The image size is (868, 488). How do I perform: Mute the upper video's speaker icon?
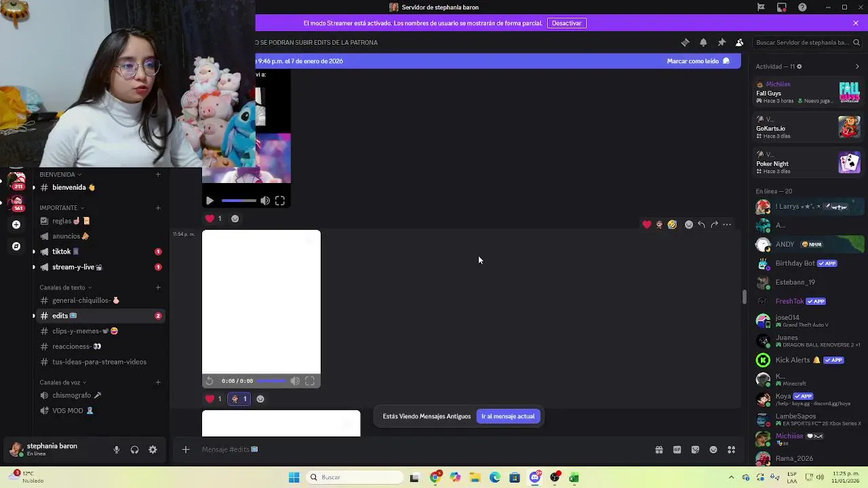[265, 201]
